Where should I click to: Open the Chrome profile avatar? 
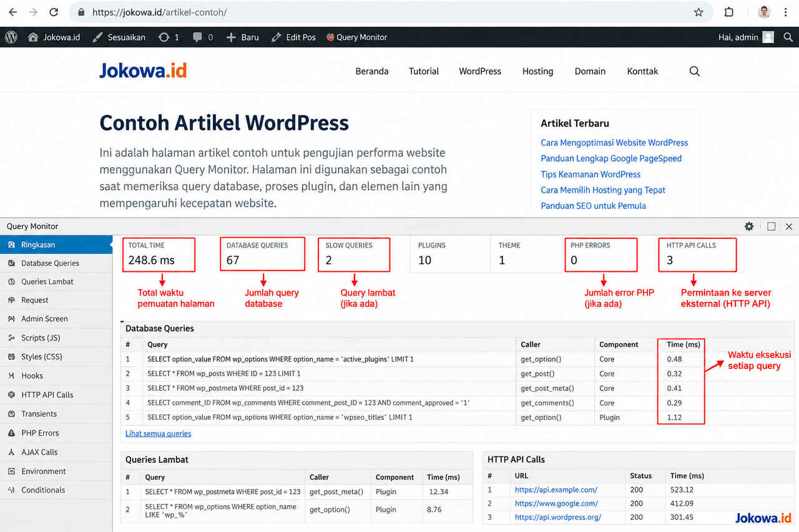pyautogui.click(x=764, y=12)
